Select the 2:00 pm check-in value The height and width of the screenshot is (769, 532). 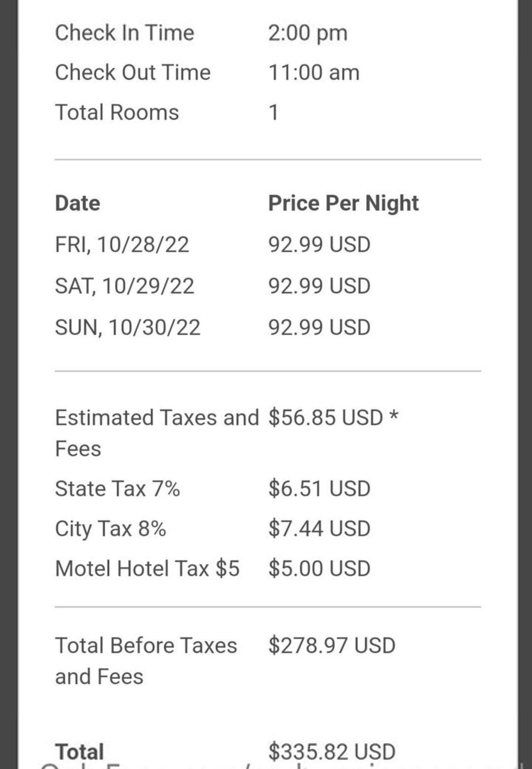pyautogui.click(x=308, y=33)
